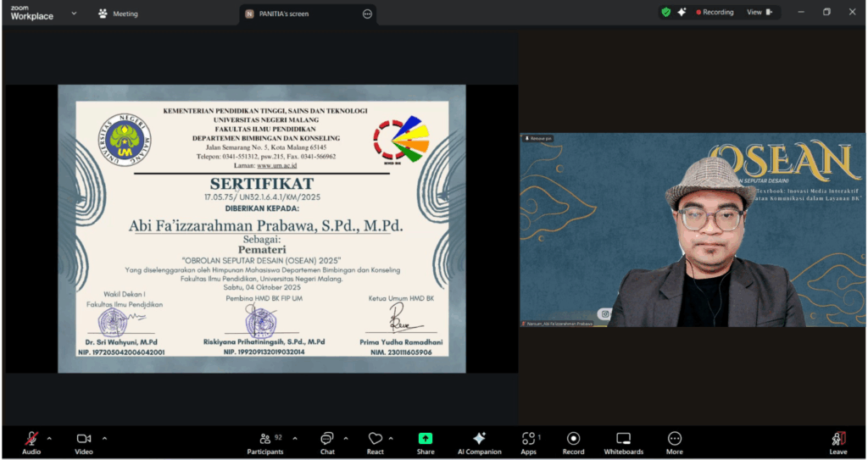Expand the Participants options arrow

tap(295, 438)
